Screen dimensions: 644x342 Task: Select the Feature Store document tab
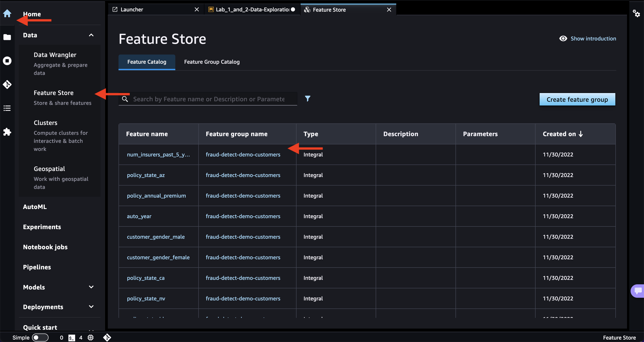(x=348, y=10)
